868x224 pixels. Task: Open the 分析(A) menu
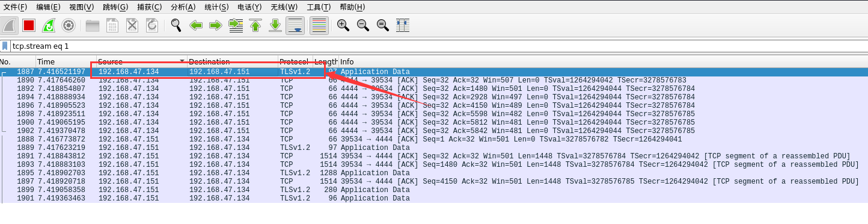[183, 7]
